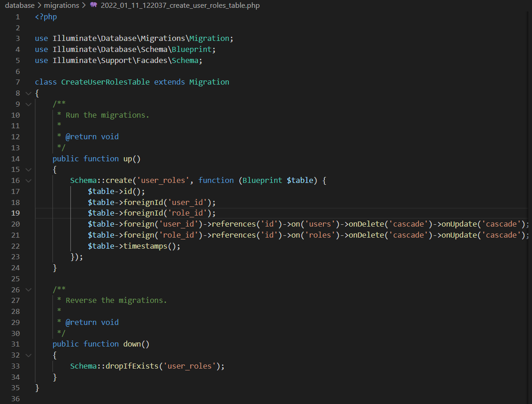
Task: Collapse the class body at line 8
Action: click(28, 93)
